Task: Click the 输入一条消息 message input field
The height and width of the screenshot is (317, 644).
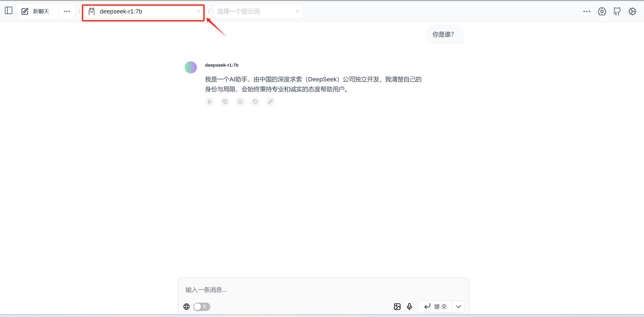Action: (323, 290)
